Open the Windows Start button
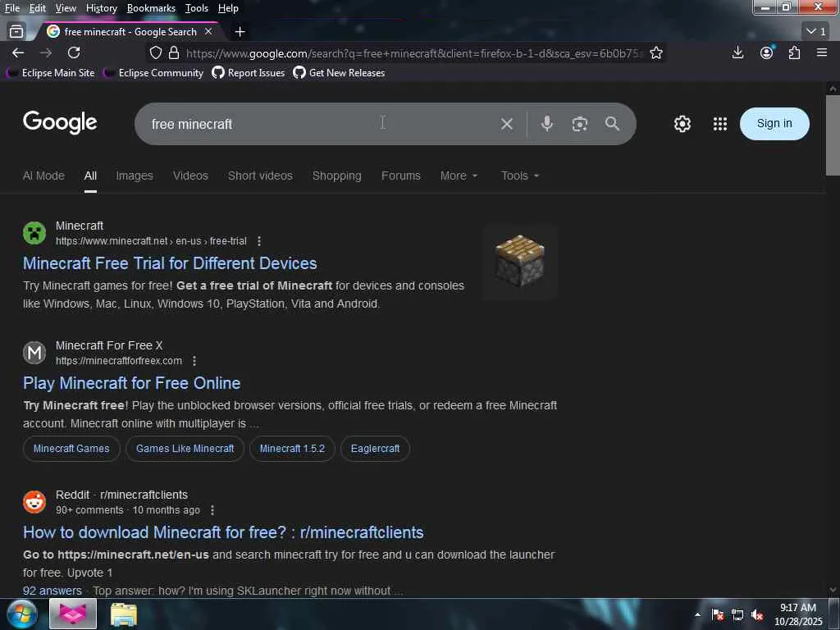840x630 pixels. pyautogui.click(x=21, y=614)
